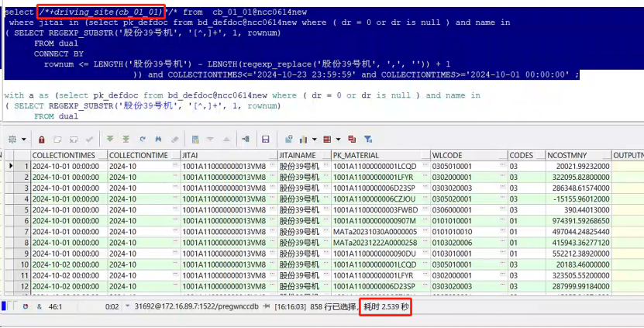Open the grid selection dropdown arrow
Image resolution: width=644 pixels, height=328 pixels.
tap(24, 140)
